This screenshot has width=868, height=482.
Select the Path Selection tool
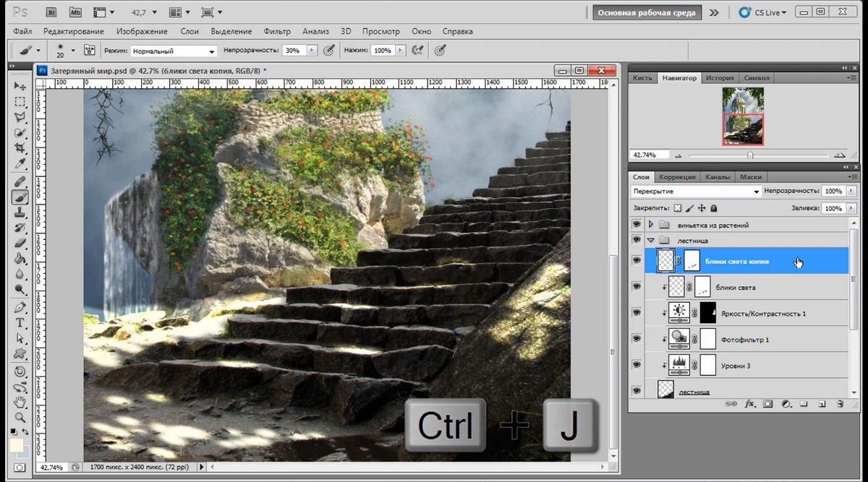tap(20, 339)
